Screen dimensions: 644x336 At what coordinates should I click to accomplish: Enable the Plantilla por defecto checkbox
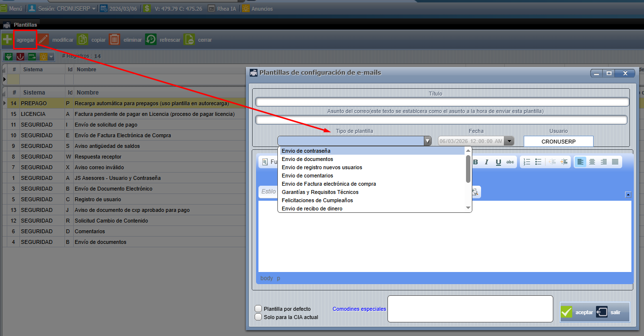[258, 309]
